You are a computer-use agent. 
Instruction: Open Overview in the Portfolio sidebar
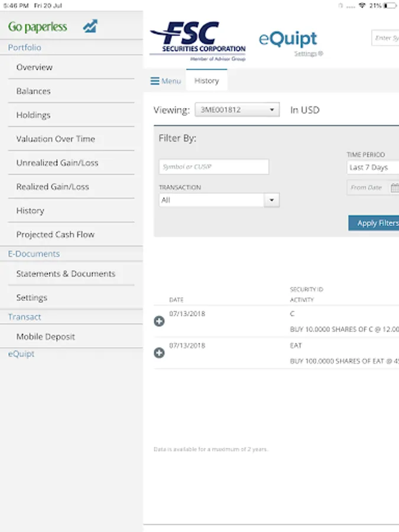click(x=34, y=67)
